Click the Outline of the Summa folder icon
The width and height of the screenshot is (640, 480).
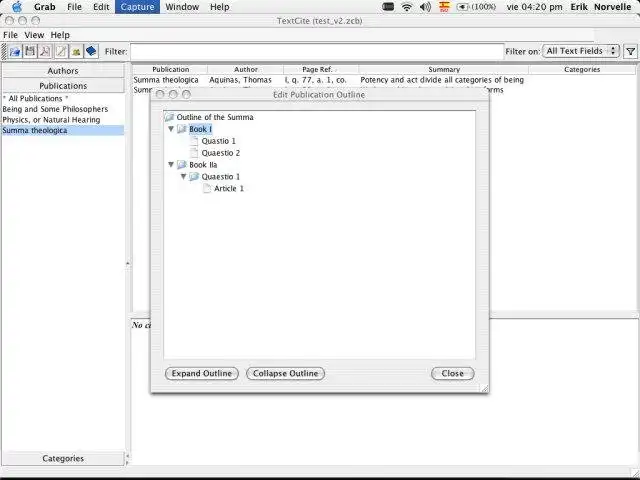tap(169, 118)
